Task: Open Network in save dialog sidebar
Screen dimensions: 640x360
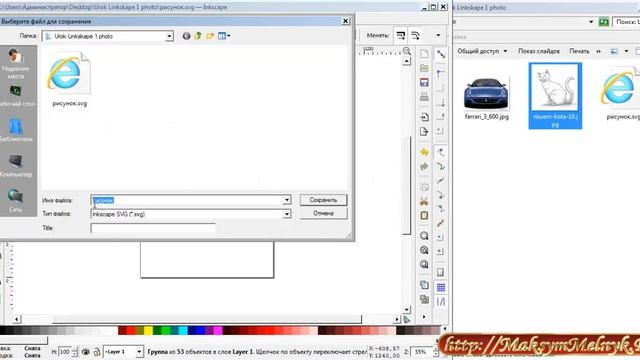Action: (x=16, y=201)
